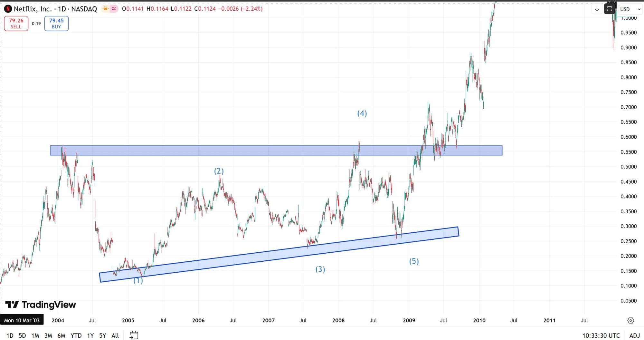The width and height of the screenshot is (644, 340).
Task: Click the Netflix, Inc. symbol title
Action: (33, 9)
